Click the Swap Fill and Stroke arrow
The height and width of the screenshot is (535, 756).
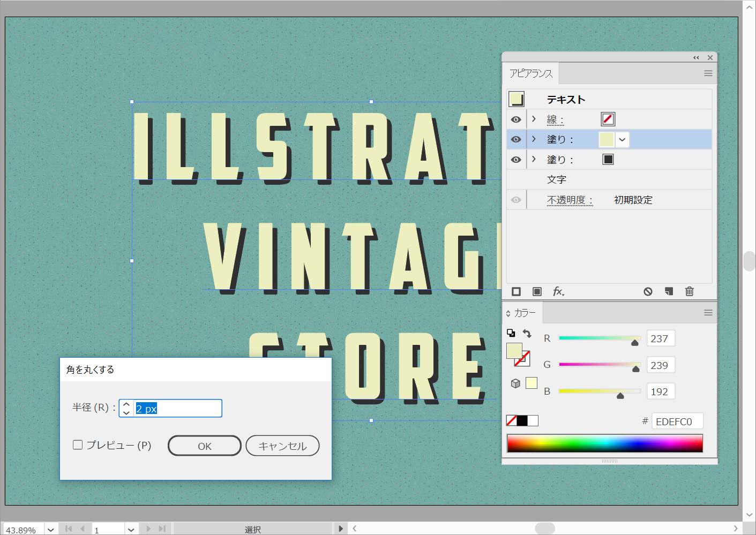pyautogui.click(x=527, y=334)
